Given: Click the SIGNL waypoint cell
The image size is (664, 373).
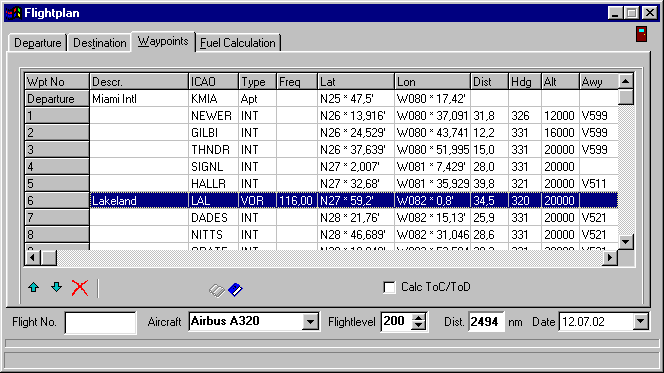Looking at the screenshot, I should (213, 166).
